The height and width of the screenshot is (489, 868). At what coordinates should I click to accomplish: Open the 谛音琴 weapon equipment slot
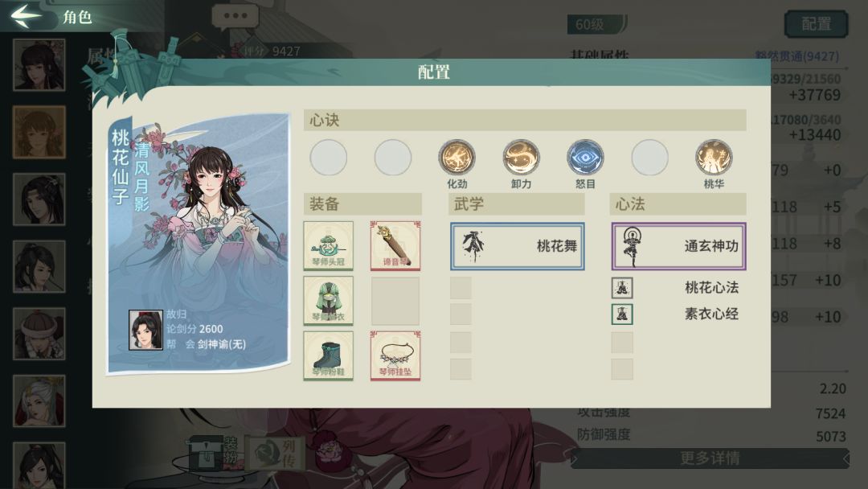click(x=395, y=246)
